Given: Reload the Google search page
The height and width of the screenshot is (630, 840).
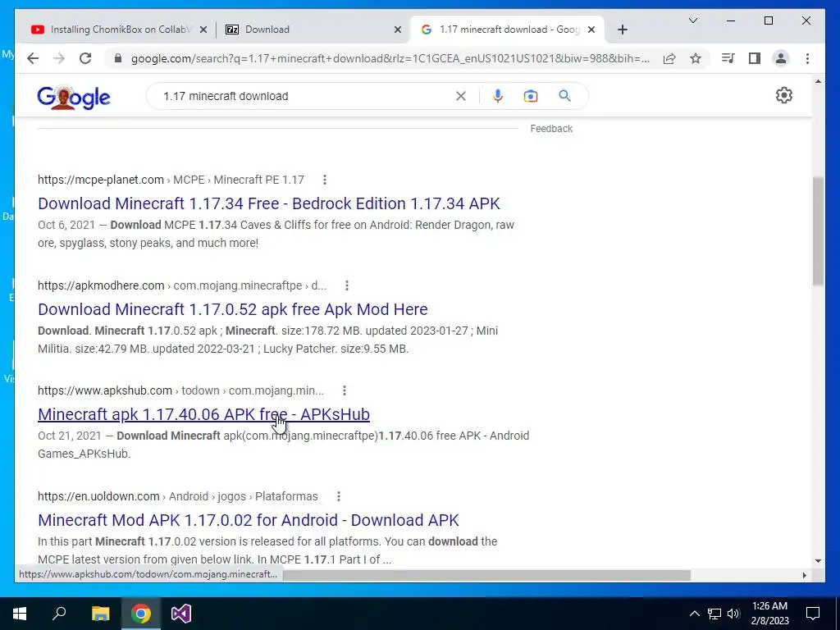Looking at the screenshot, I should [x=85, y=58].
